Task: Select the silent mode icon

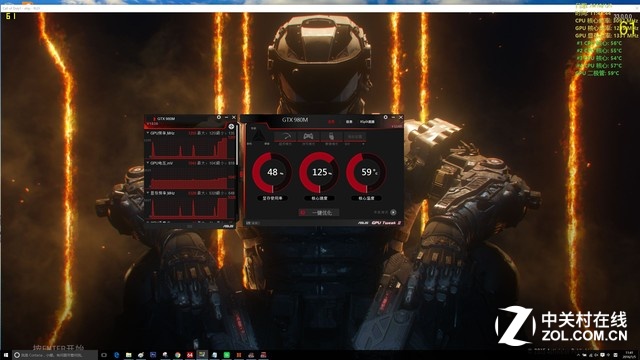Action: [x=331, y=136]
